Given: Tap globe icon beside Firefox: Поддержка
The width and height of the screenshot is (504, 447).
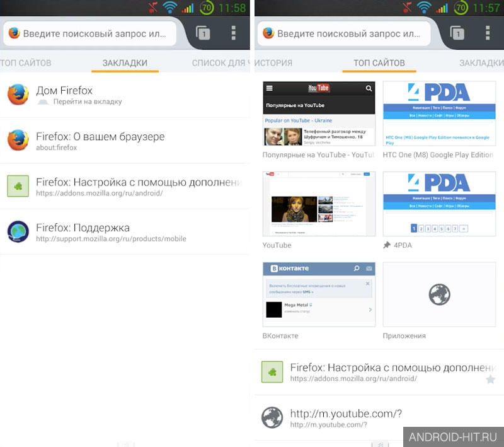Looking at the screenshot, I should 18,231.
